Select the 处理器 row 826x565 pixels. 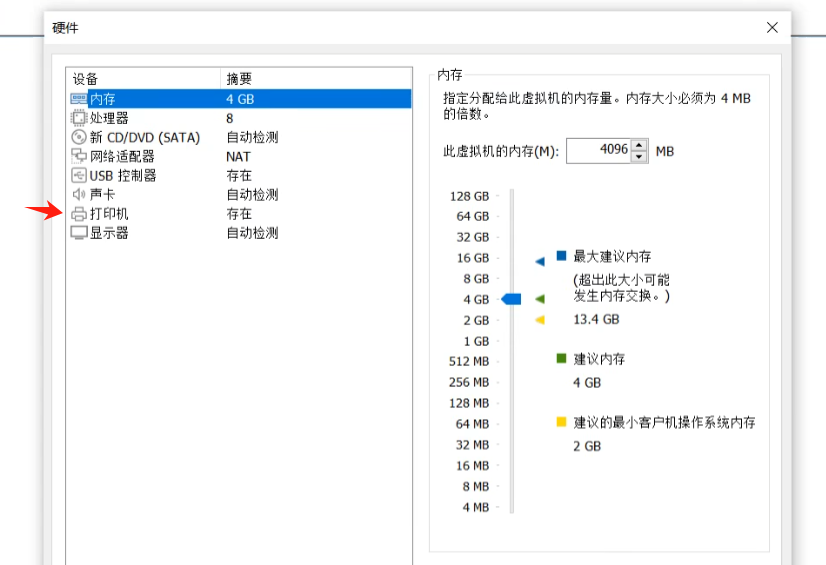(241, 118)
